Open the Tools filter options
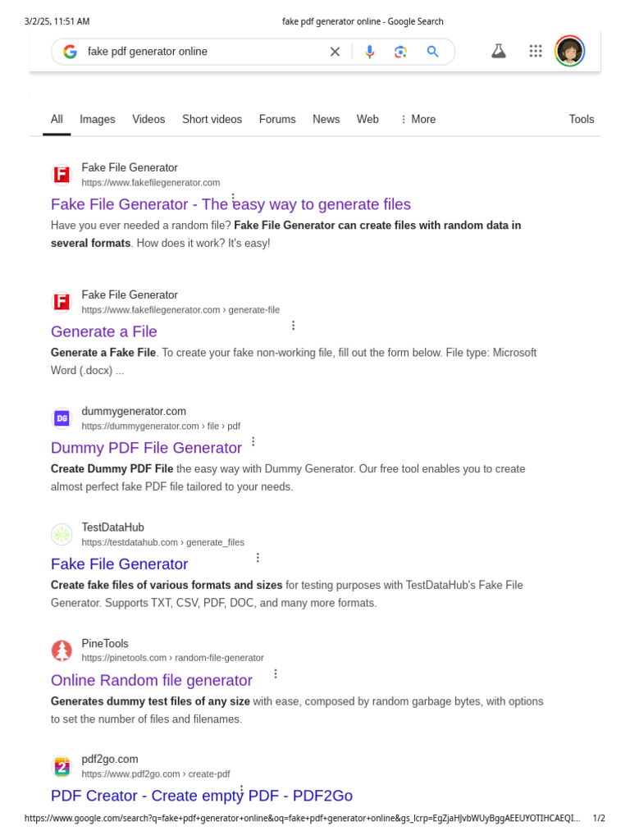The width and height of the screenshot is (630, 840). pyautogui.click(x=581, y=120)
